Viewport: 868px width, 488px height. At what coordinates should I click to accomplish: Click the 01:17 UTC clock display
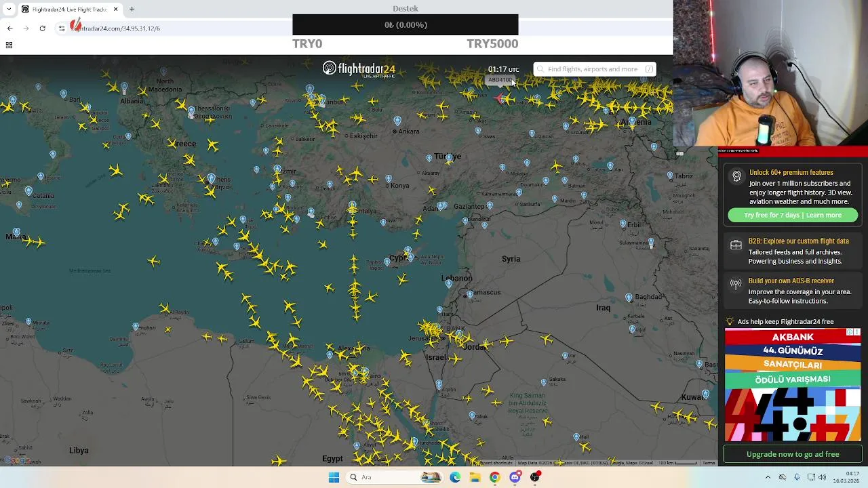[x=503, y=69]
